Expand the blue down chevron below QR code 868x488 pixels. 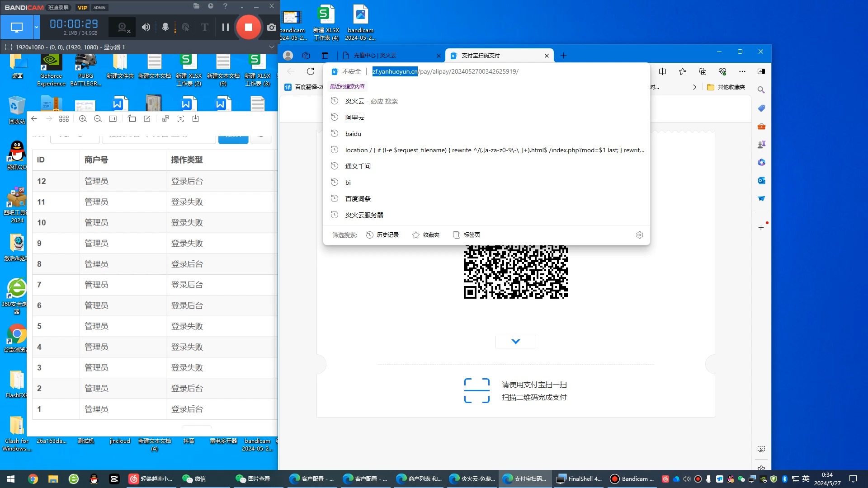pos(515,342)
